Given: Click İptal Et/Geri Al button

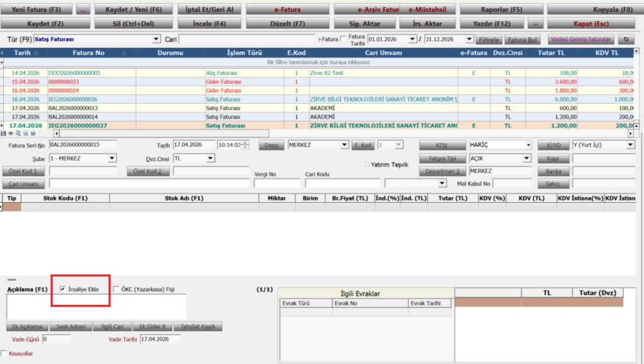Looking at the screenshot, I should pos(209,9).
